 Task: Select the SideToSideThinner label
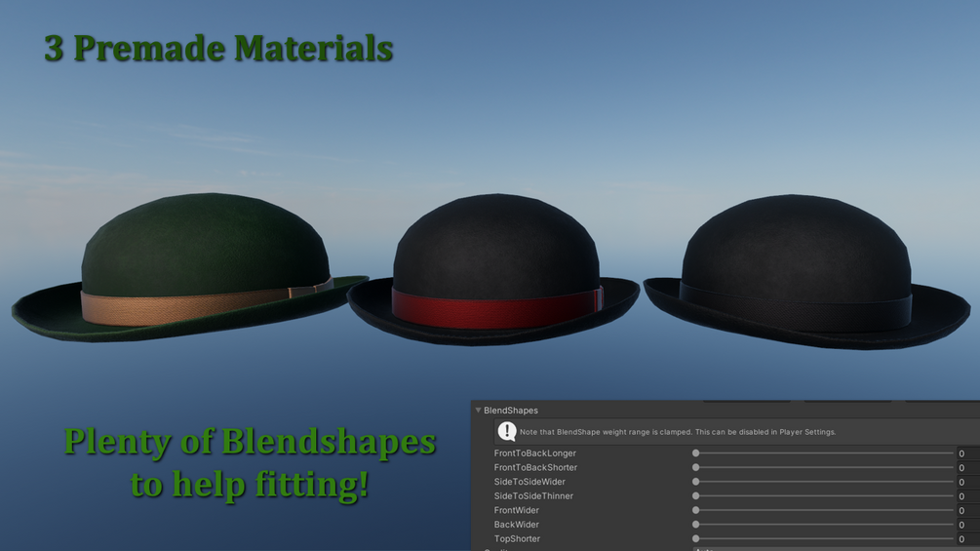(533, 496)
